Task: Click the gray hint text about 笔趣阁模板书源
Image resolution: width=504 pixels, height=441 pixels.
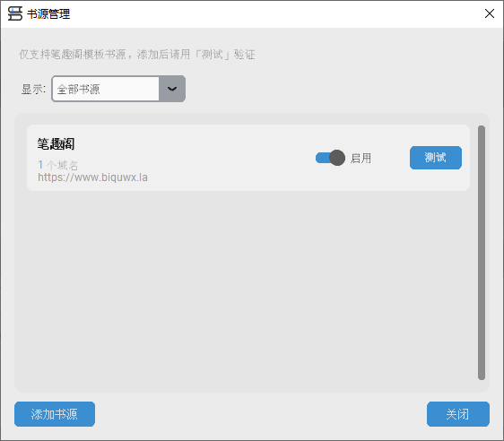Action: tap(136, 55)
